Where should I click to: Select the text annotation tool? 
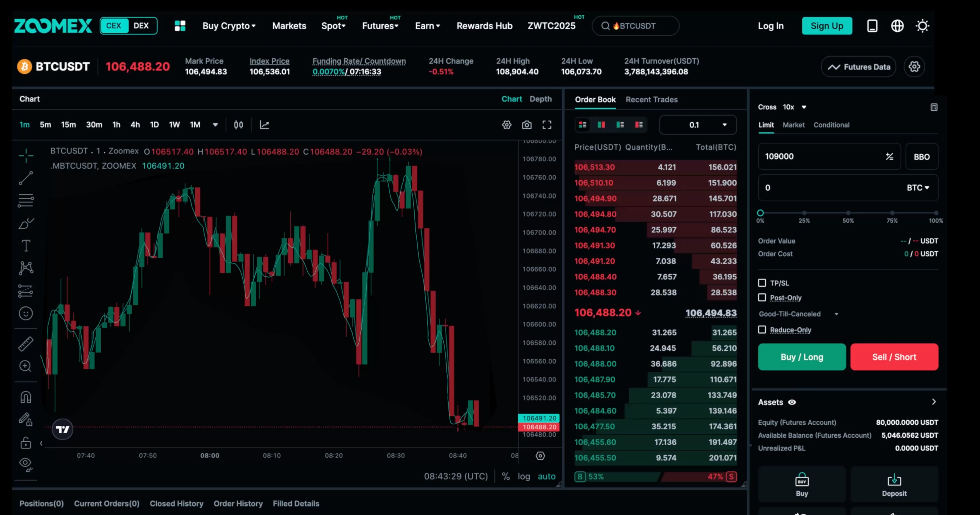(x=26, y=246)
